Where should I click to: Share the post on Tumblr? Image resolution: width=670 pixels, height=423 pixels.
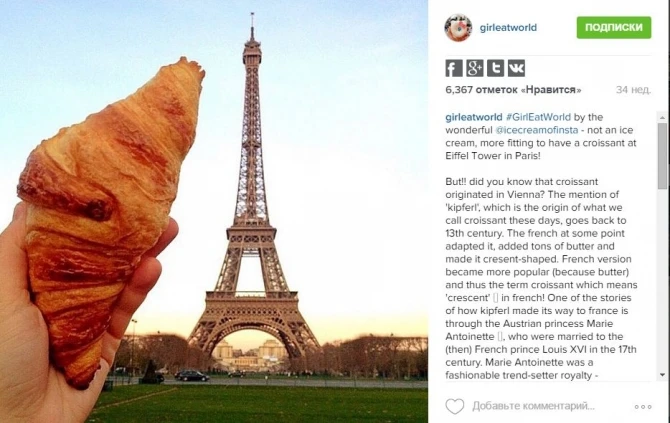[495, 68]
